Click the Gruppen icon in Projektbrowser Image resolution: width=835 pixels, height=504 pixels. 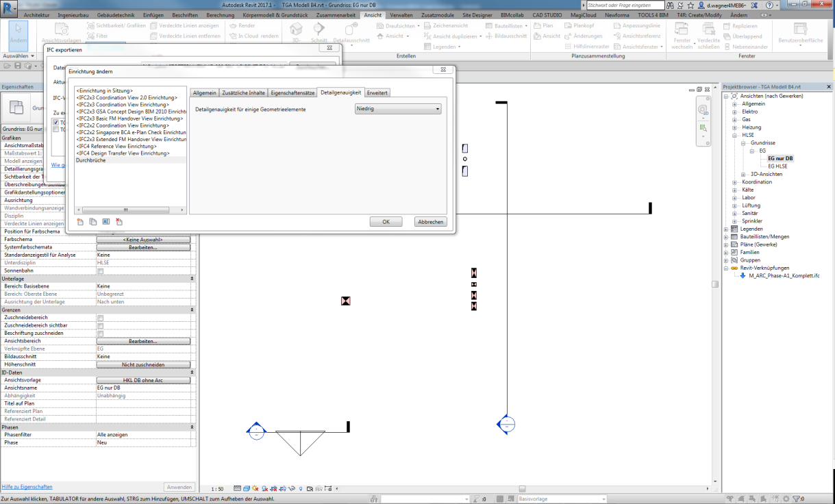[735, 260]
